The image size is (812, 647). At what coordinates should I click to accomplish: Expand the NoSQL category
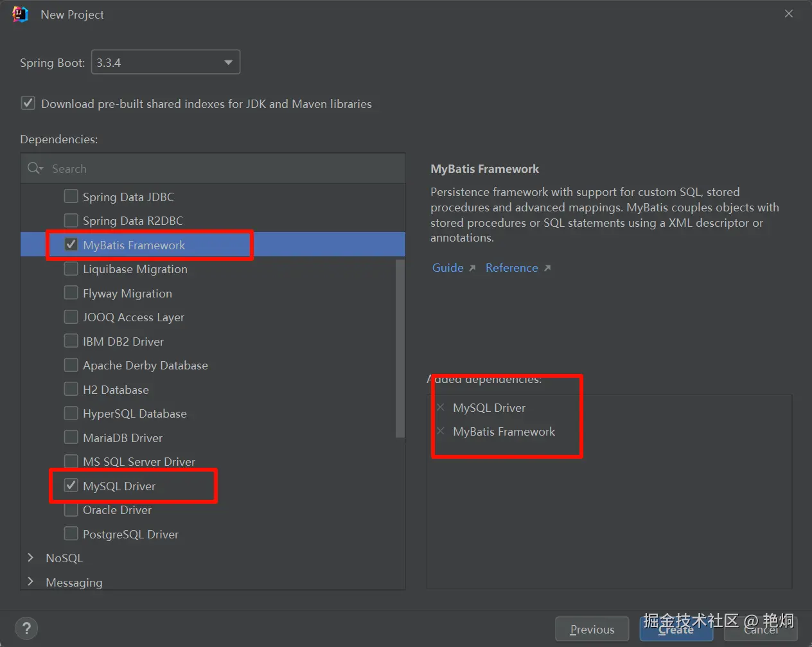30,558
